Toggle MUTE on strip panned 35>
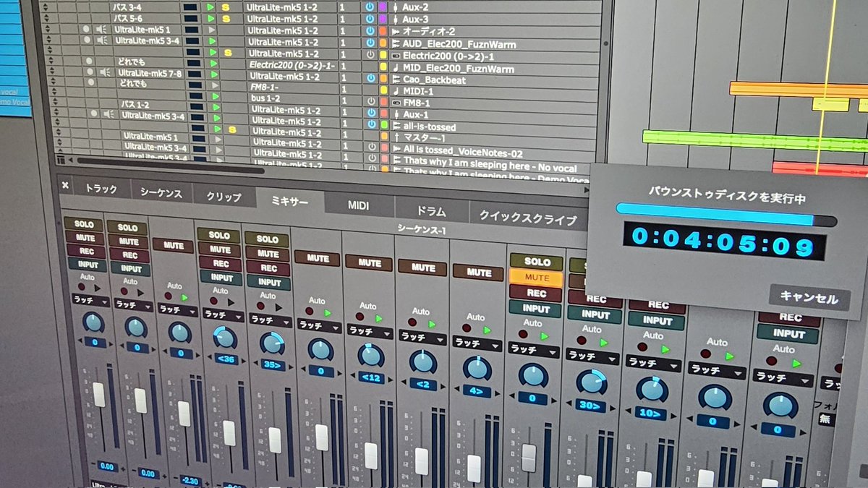This screenshot has height=488, width=868. tap(268, 254)
